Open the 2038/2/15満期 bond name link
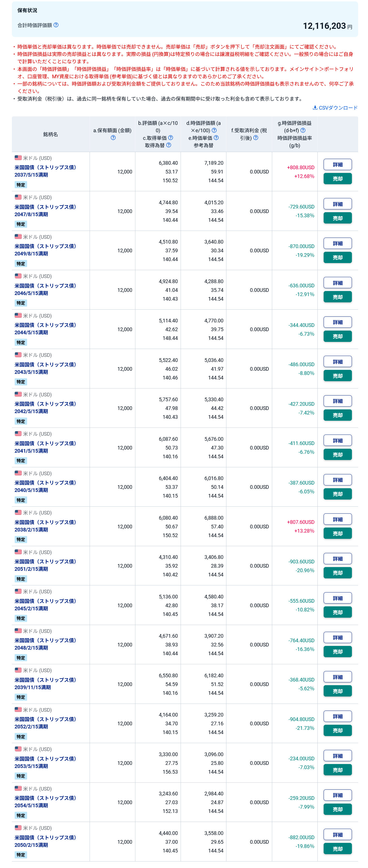Viewport: 368px width, 868px height. point(45,526)
